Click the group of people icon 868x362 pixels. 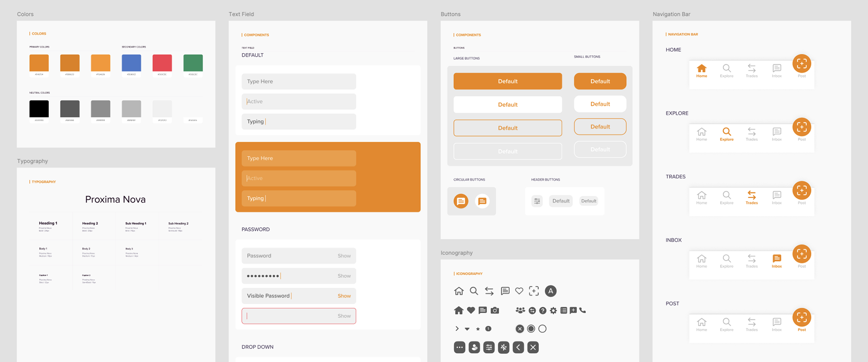520,310
